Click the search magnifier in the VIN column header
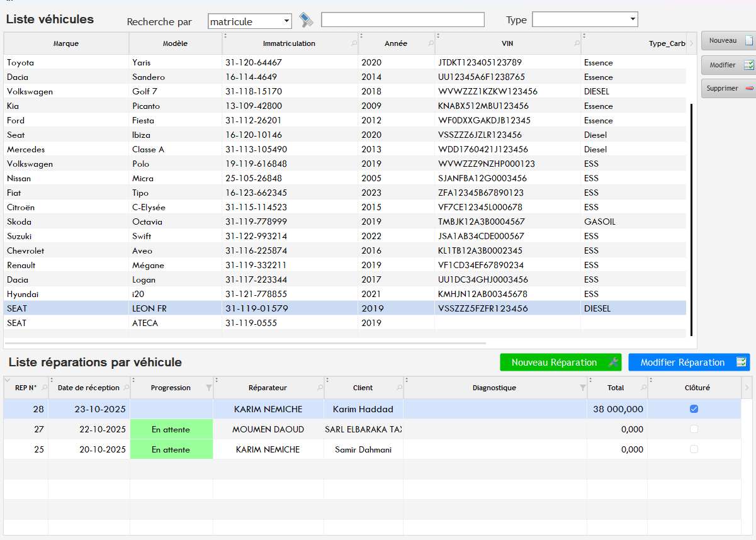 [577, 43]
